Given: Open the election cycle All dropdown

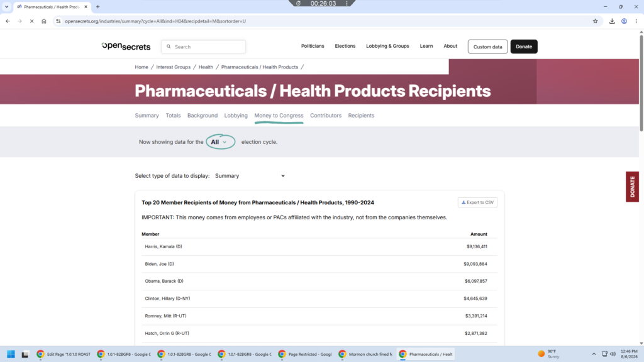Looking at the screenshot, I should [221, 141].
